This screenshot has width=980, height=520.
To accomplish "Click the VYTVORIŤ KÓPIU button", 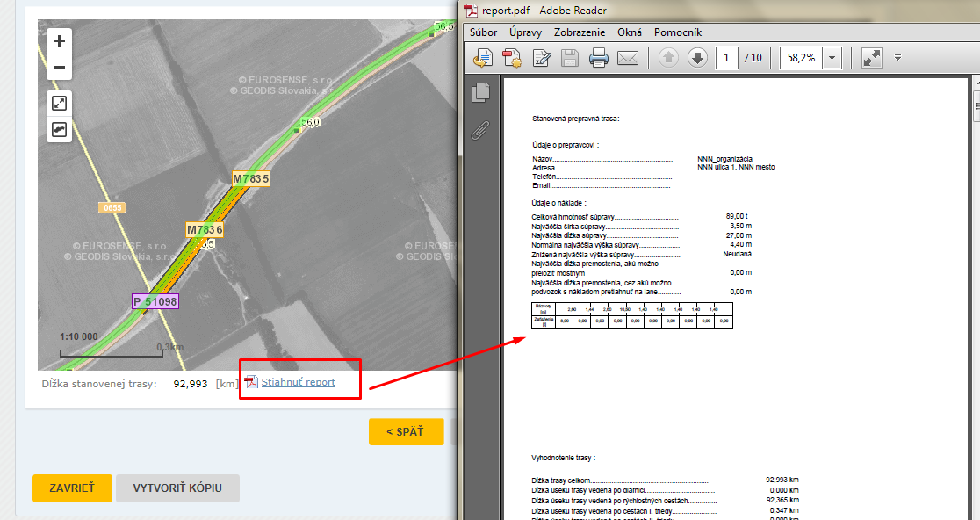I will click(x=177, y=488).
